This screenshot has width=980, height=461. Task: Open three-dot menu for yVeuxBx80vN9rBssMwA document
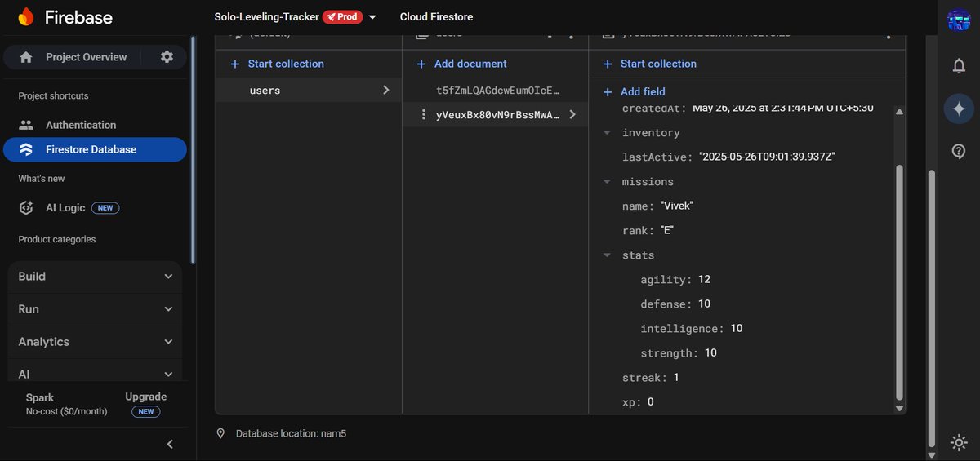[423, 115]
